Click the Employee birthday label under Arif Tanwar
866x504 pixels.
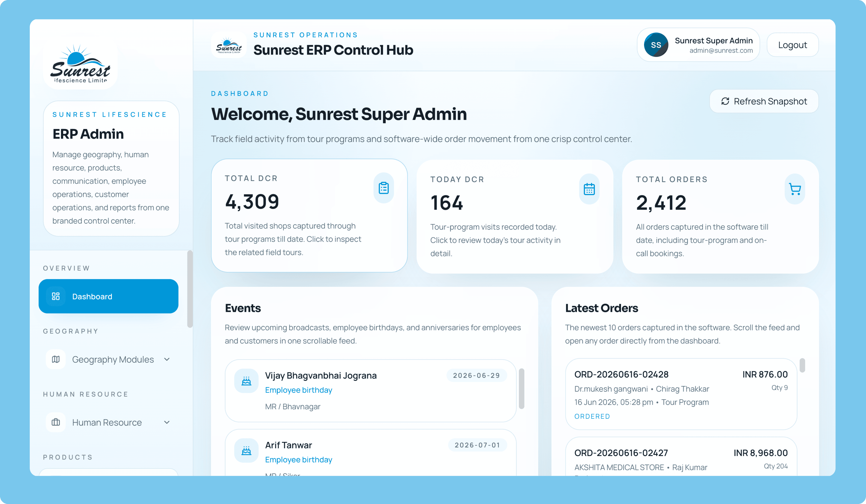tap(299, 460)
